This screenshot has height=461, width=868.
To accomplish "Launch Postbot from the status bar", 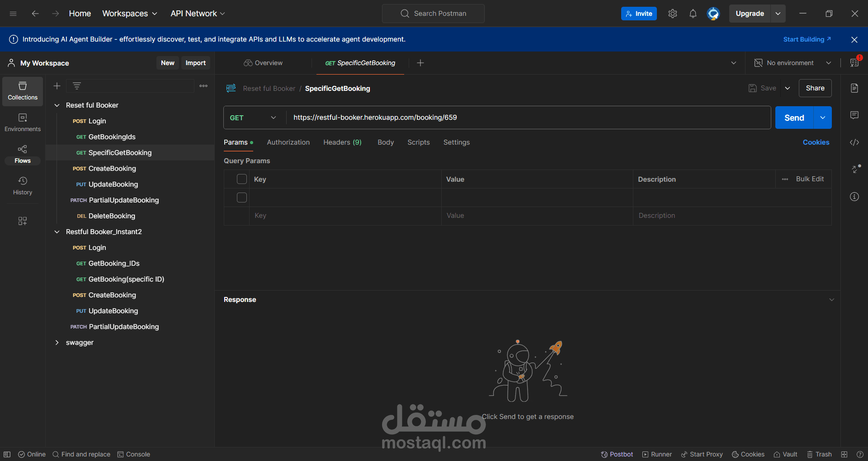I will [x=617, y=454].
